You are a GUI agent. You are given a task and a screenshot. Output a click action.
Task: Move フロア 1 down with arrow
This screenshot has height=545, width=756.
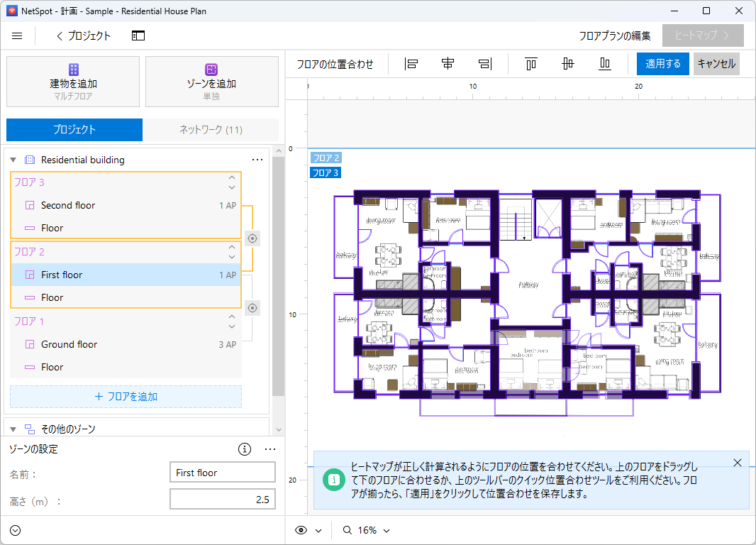[232, 326]
